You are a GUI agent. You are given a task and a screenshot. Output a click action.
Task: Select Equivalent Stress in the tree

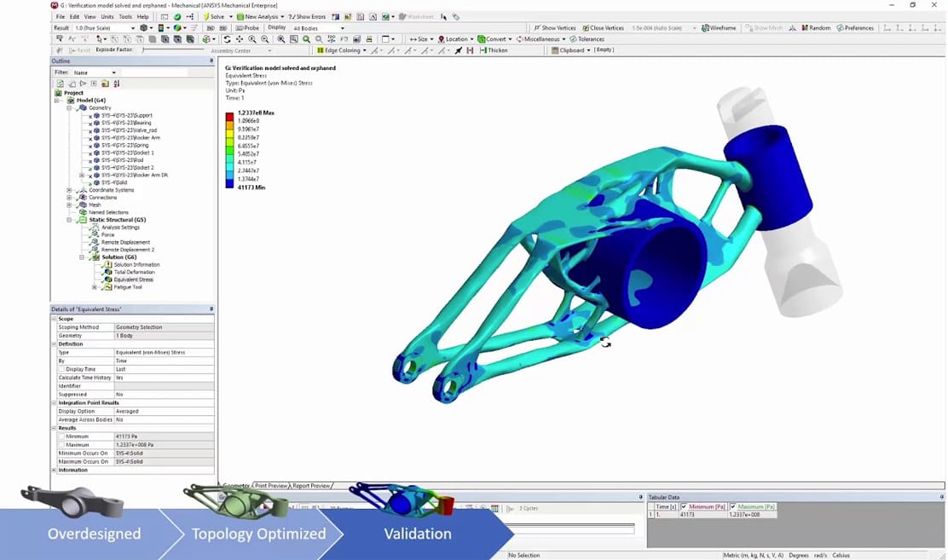pos(133,280)
